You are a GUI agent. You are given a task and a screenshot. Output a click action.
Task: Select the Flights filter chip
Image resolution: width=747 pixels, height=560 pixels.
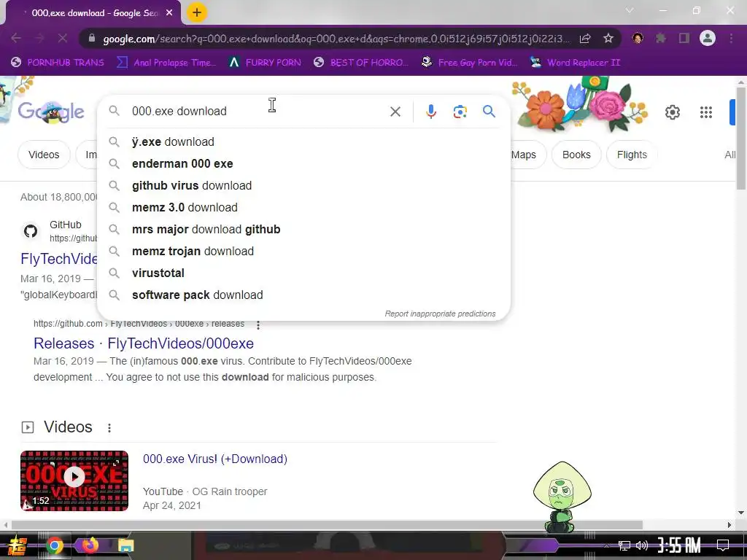click(632, 155)
